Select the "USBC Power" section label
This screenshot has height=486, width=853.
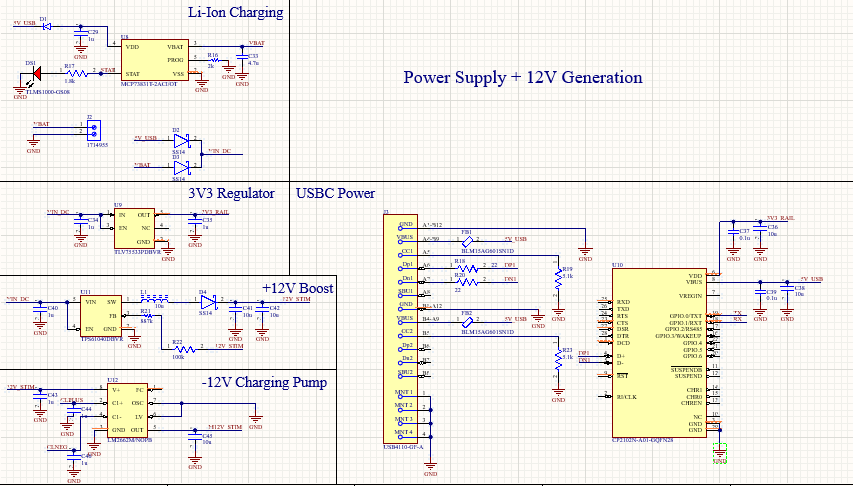335,192
